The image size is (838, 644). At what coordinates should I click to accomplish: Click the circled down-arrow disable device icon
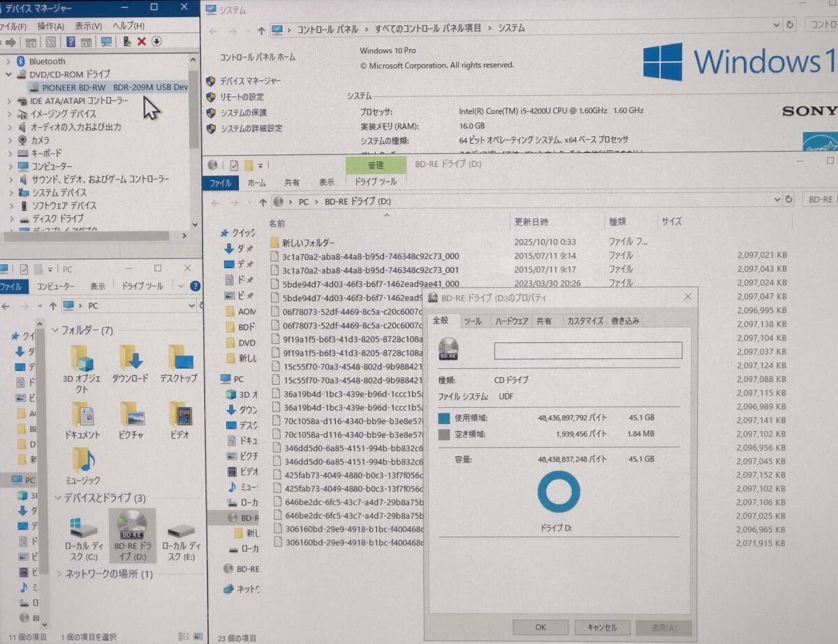[x=157, y=42]
